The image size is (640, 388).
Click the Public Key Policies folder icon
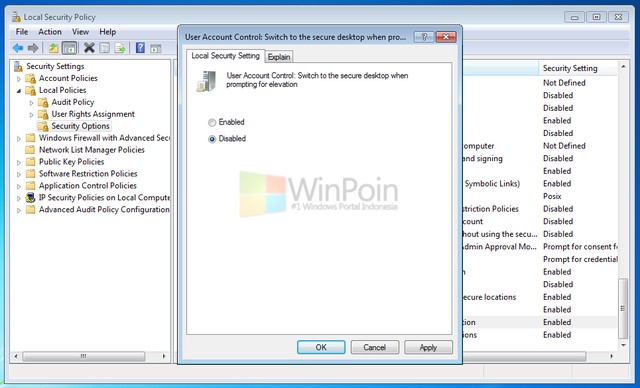(x=30, y=162)
